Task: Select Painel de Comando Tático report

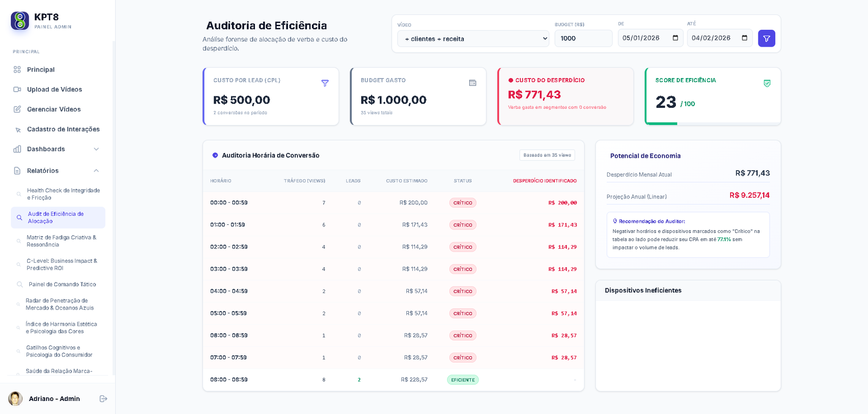Action: [62, 284]
